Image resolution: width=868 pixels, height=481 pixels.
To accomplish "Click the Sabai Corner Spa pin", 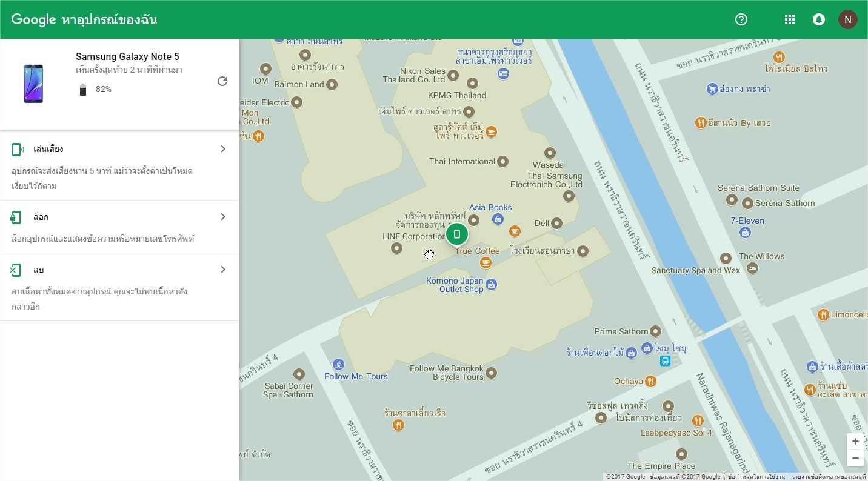I will click(x=299, y=374).
